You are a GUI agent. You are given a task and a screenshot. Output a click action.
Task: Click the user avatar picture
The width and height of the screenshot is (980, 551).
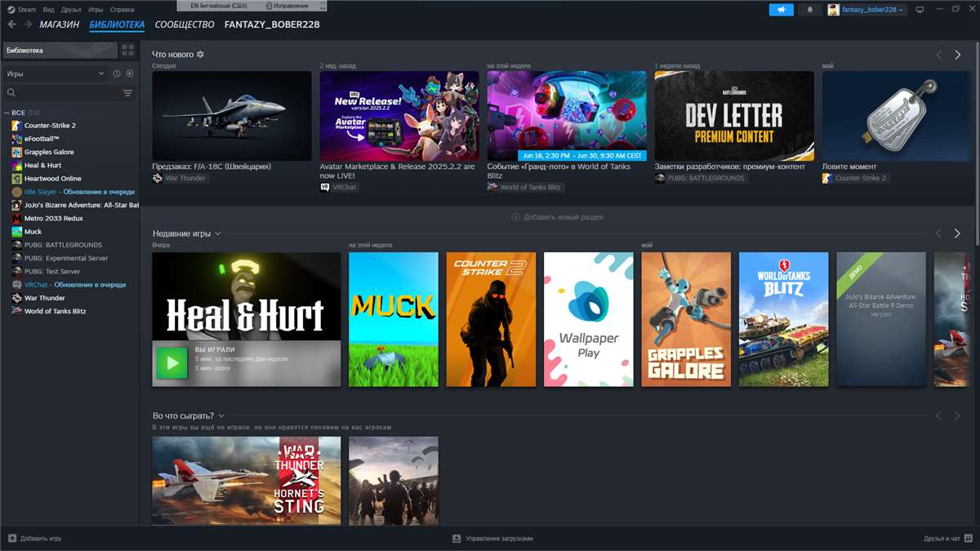(833, 10)
